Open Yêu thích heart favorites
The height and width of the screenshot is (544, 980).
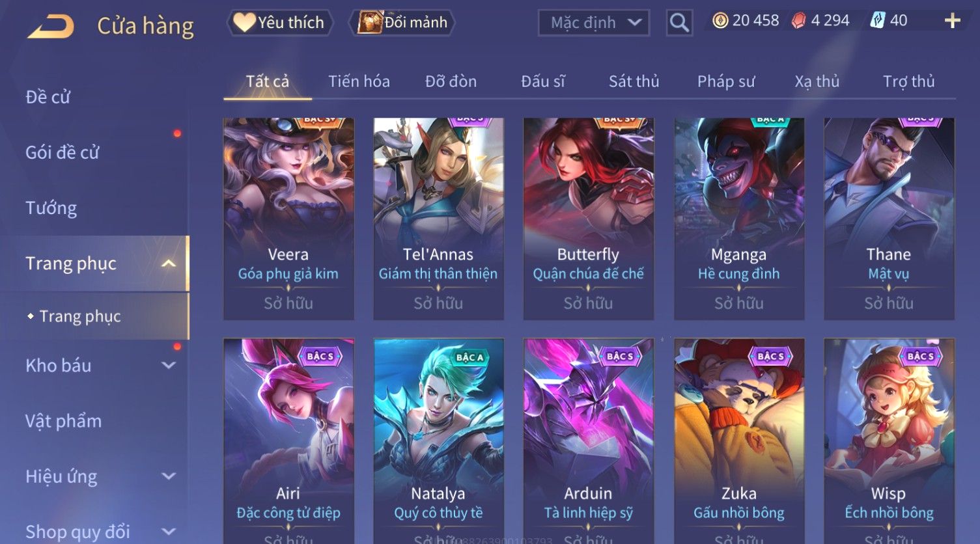(x=280, y=23)
